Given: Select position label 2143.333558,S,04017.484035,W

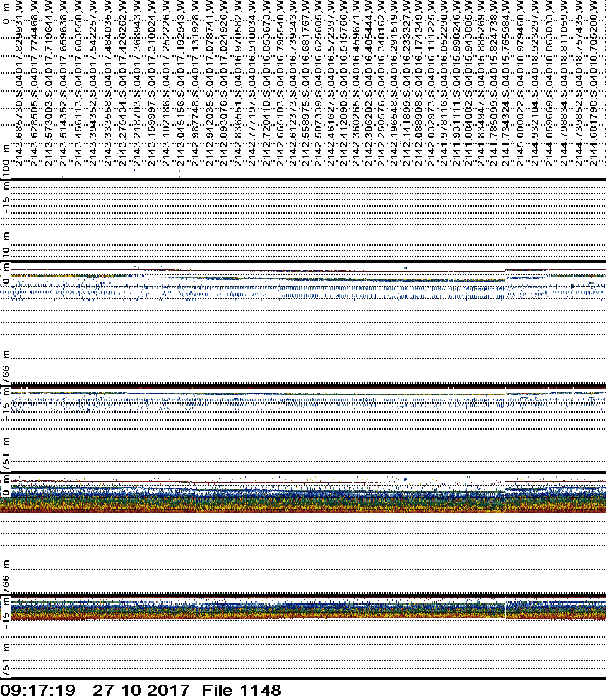Looking at the screenshot, I should click(x=107, y=83).
